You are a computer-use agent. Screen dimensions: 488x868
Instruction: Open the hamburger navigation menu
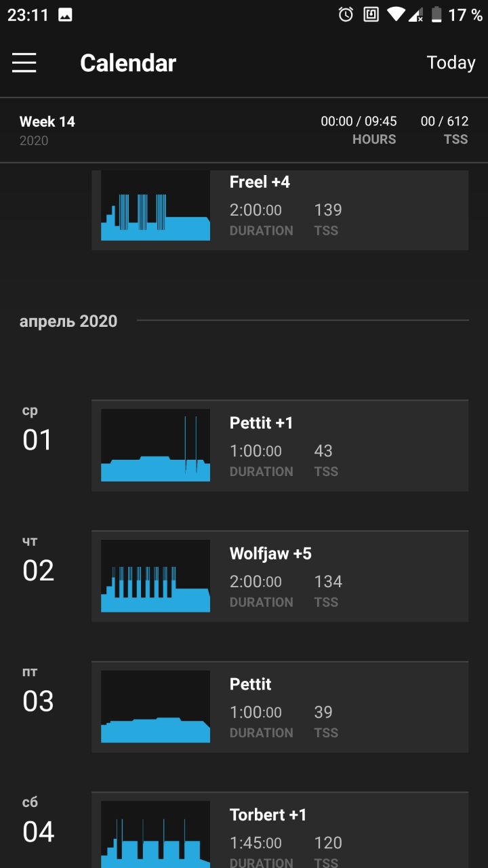coord(24,63)
